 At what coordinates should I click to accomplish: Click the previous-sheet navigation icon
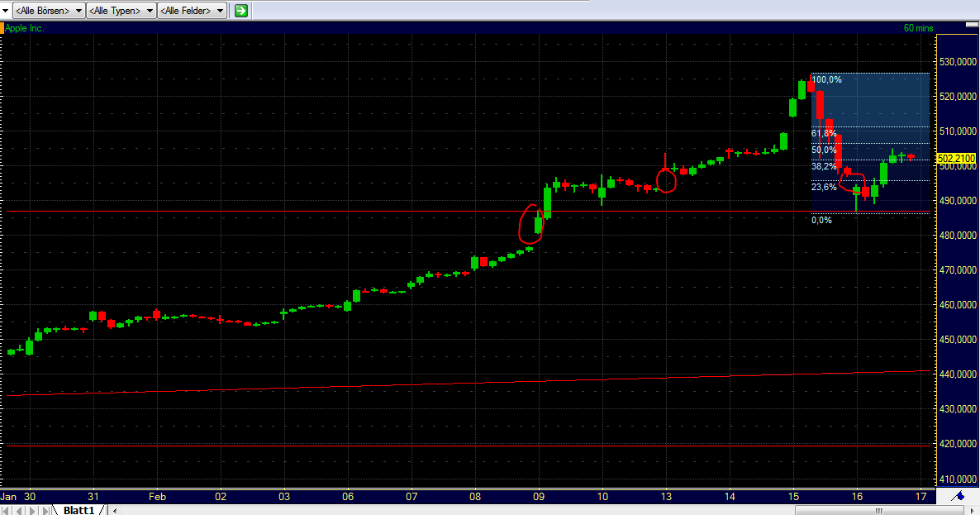coord(19,510)
